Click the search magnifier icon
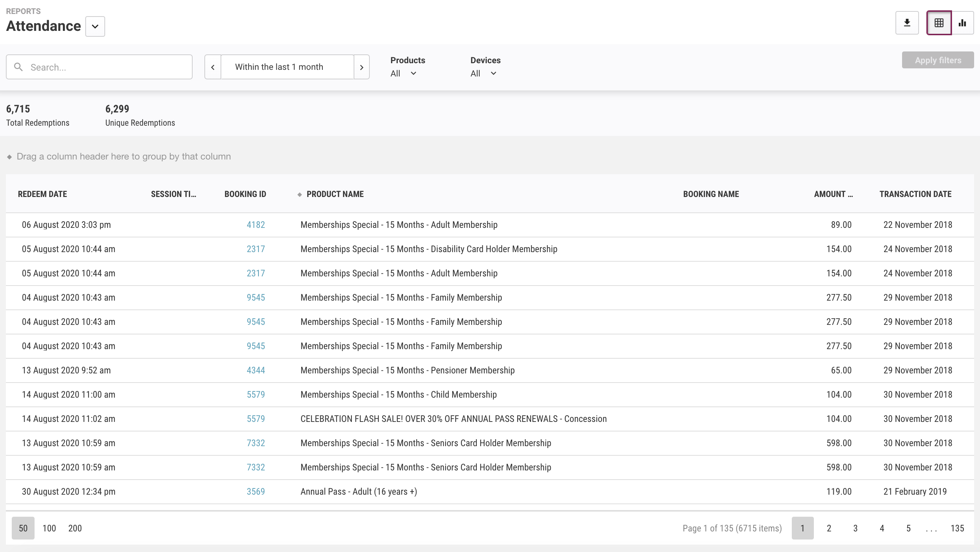 click(x=18, y=67)
